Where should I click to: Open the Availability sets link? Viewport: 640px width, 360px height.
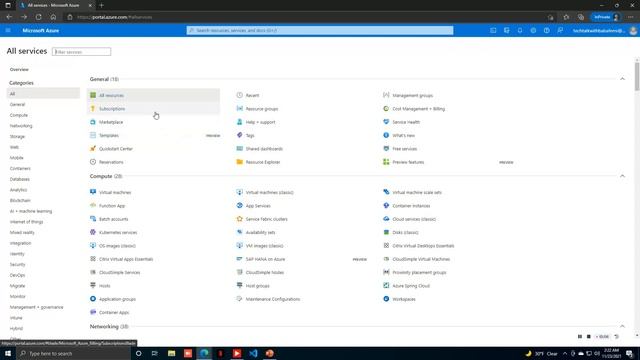click(260, 232)
